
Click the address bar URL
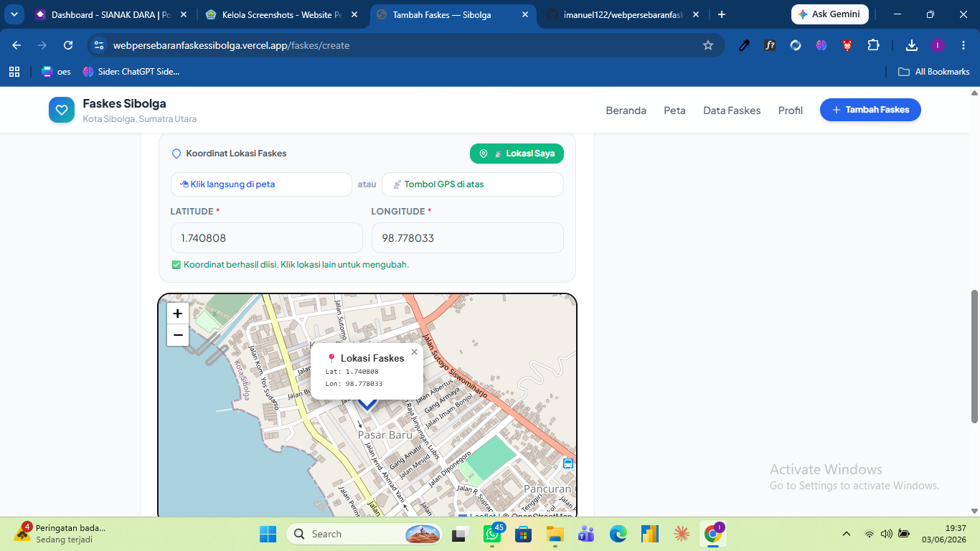point(231,45)
